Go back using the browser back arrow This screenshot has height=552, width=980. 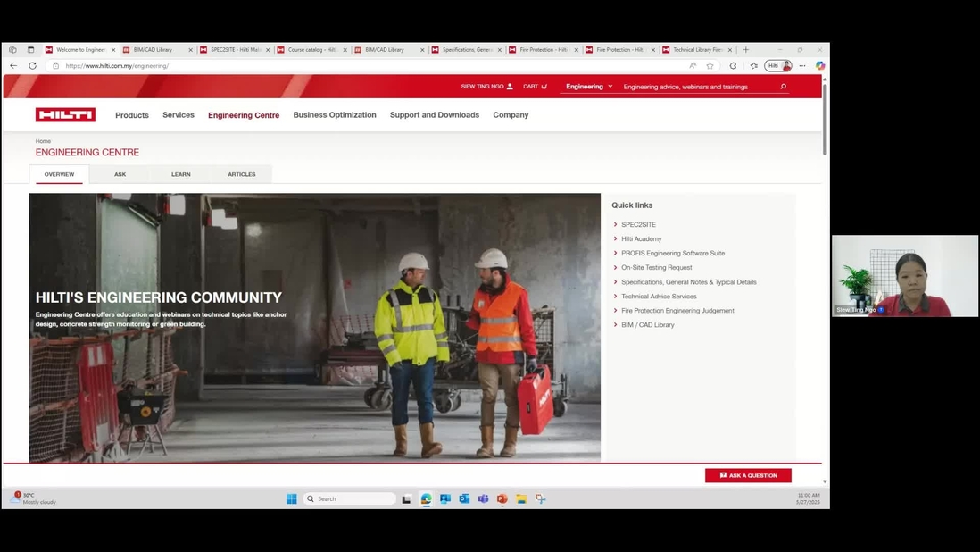point(12,65)
